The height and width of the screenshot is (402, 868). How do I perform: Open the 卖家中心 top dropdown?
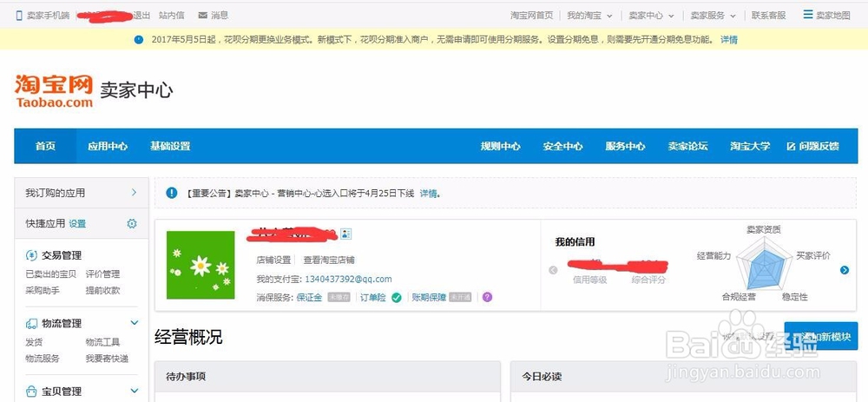[651, 16]
